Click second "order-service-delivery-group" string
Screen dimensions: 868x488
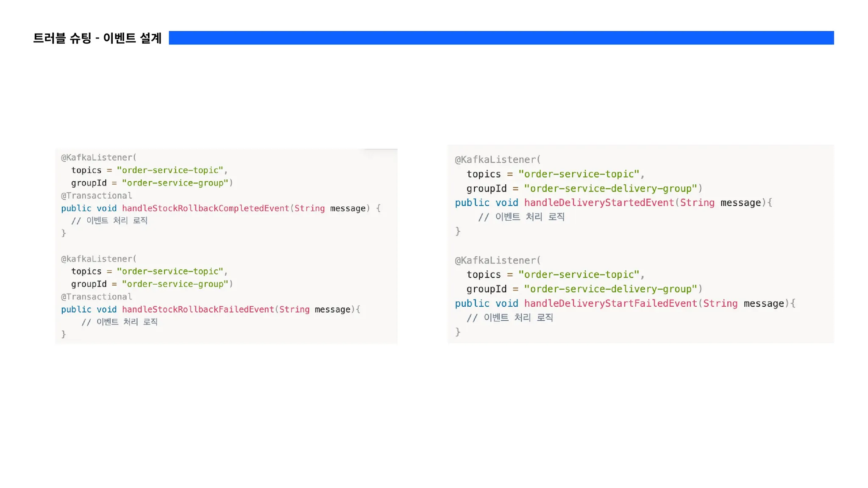[x=610, y=289]
